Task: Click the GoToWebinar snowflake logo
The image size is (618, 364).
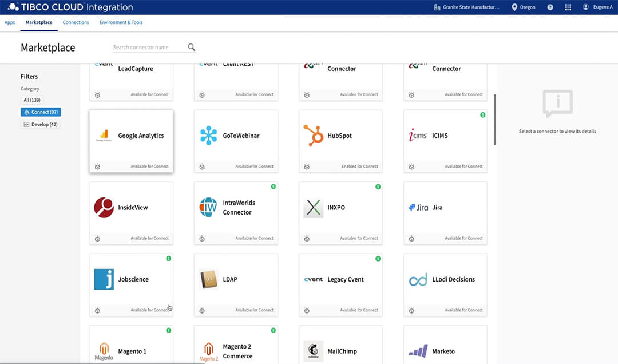Action: (208, 136)
